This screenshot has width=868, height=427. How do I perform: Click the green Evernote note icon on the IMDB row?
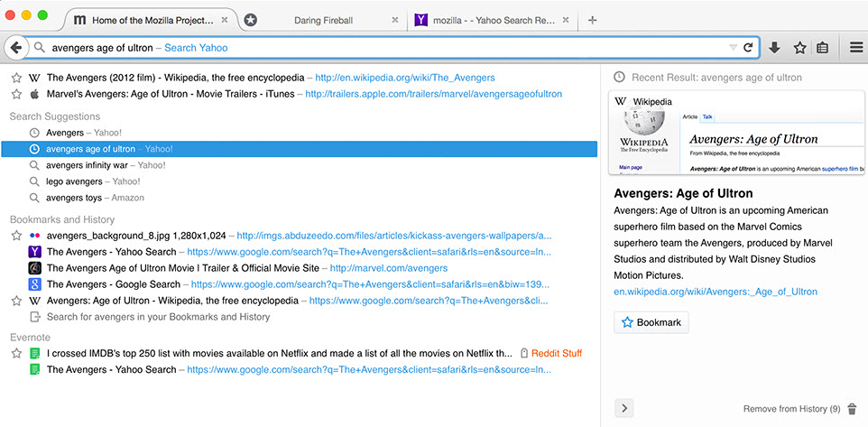[x=35, y=353]
